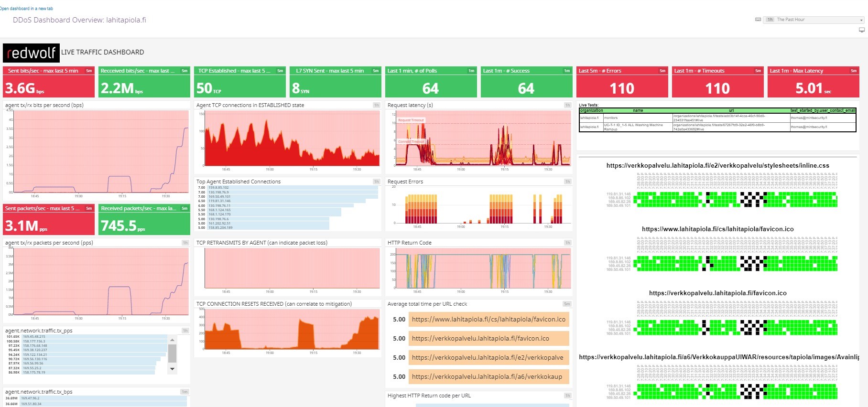Click the keyboard shortcuts icon
This screenshot has width=868, height=407.
coord(758,20)
